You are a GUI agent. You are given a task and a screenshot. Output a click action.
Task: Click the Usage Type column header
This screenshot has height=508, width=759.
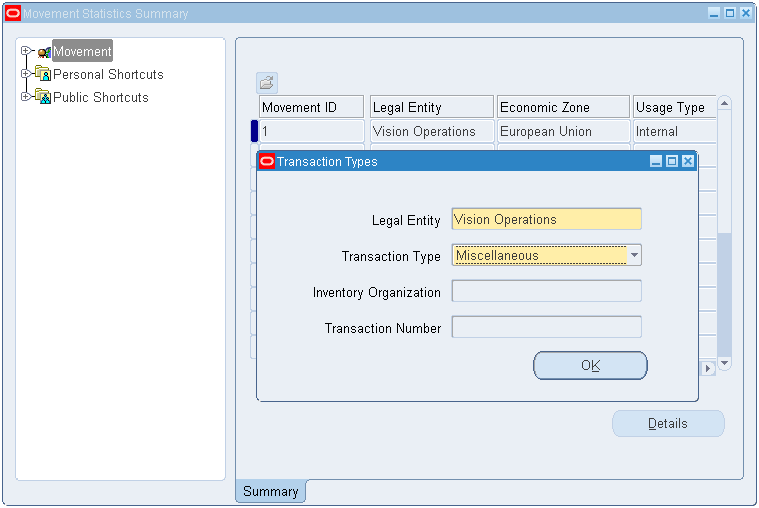coord(674,107)
